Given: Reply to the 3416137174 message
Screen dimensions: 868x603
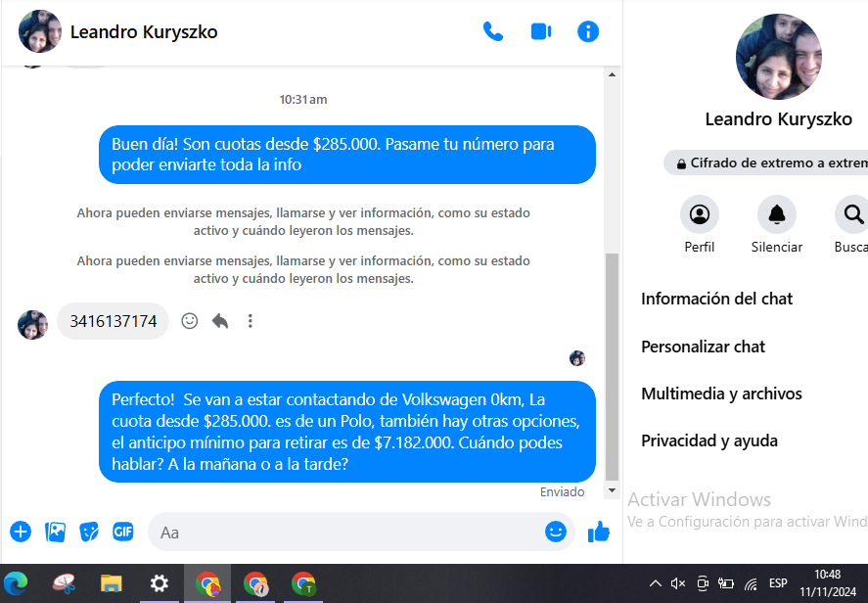Looking at the screenshot, I should coord(220,321).
